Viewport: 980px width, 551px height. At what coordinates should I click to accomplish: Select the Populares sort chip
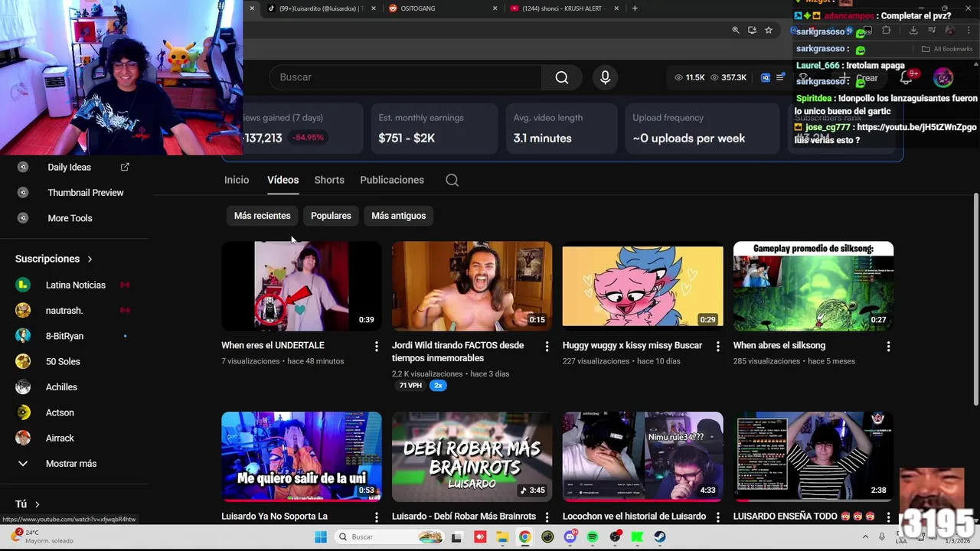point(331,216)
